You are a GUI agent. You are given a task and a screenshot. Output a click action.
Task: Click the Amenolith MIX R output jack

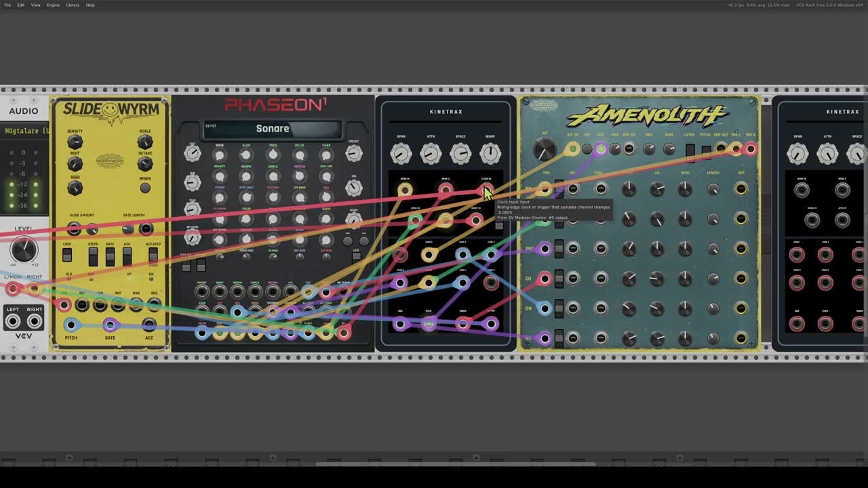750,149
